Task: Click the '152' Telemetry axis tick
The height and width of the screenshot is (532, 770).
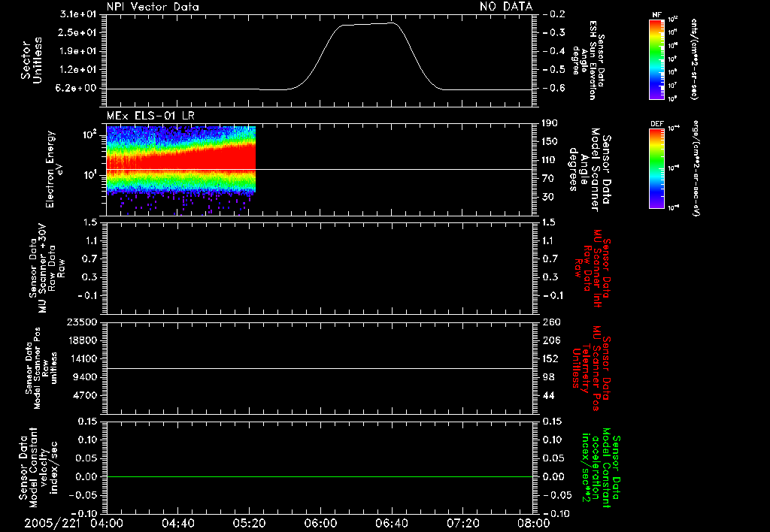Action: click(x=551, y=358)
